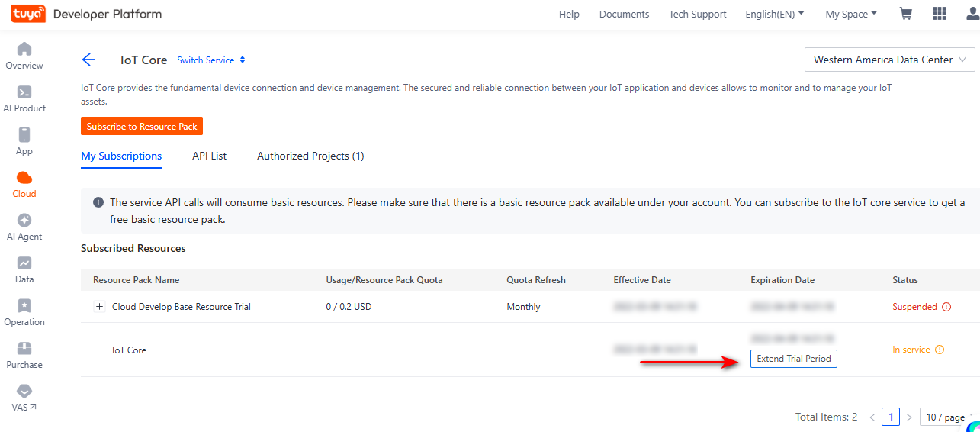Open the user account icon
This screenshot has height=432, width=980.
(972, 14)
